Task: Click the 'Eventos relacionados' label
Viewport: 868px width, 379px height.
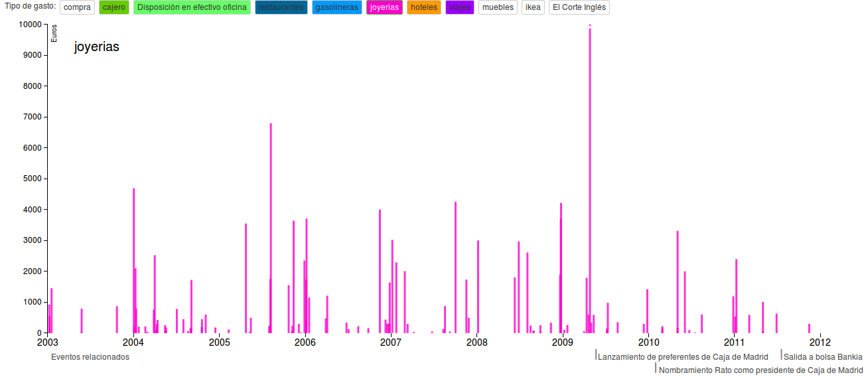Action: click(90, 357)
